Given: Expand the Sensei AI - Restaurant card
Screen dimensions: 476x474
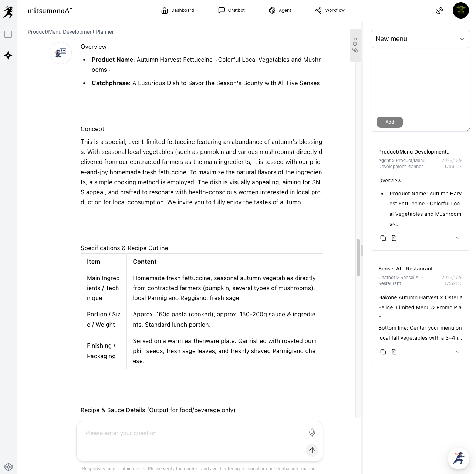Looking at the screenshot, I should 458,352.
